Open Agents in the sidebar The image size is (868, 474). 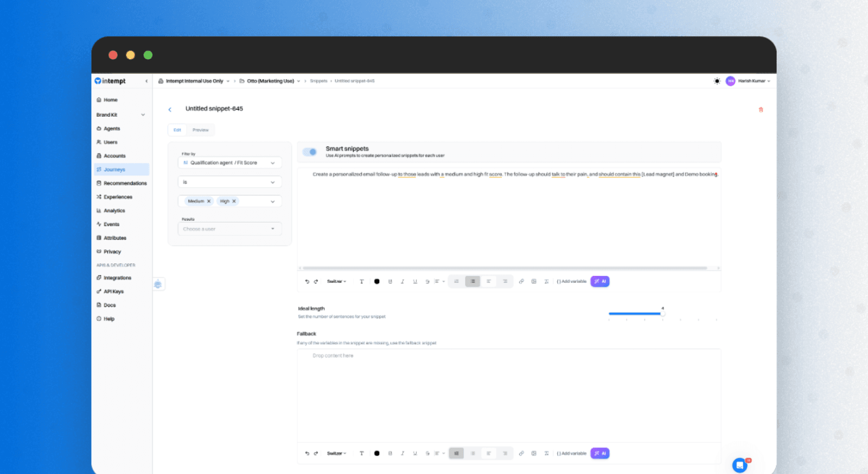point(112,129)
